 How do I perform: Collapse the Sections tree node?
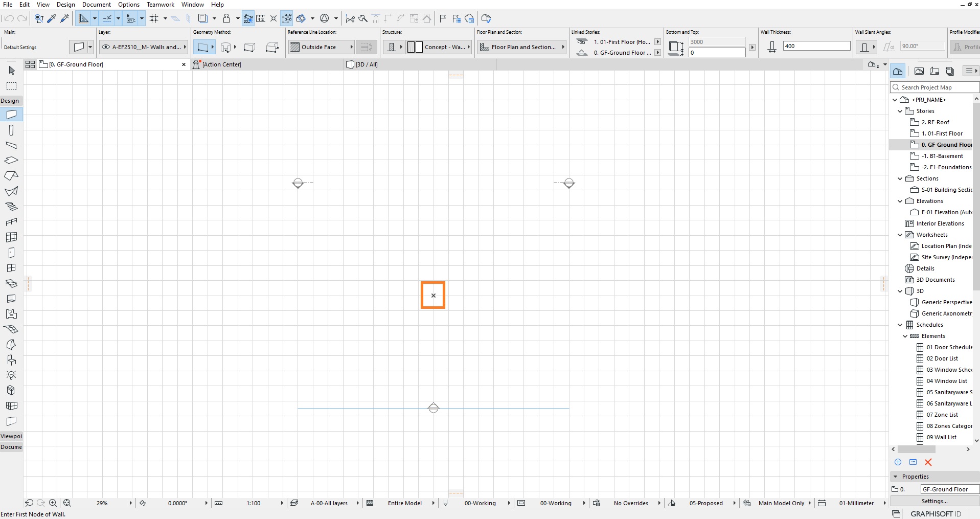(900, 178)
